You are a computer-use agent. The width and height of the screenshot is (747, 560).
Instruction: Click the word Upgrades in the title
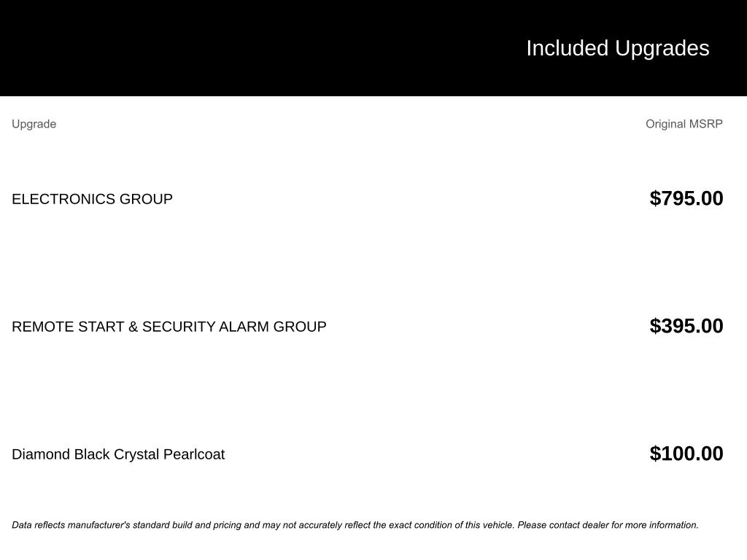tap(662, 49)
